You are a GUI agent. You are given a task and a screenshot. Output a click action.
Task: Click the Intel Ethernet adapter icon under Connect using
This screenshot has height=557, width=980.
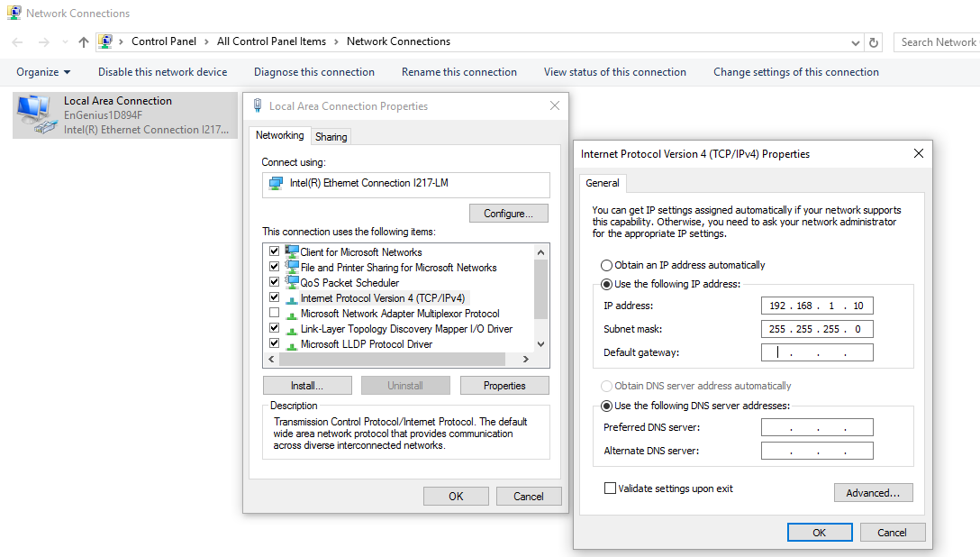pyautogui.click(x=276, y=183)
